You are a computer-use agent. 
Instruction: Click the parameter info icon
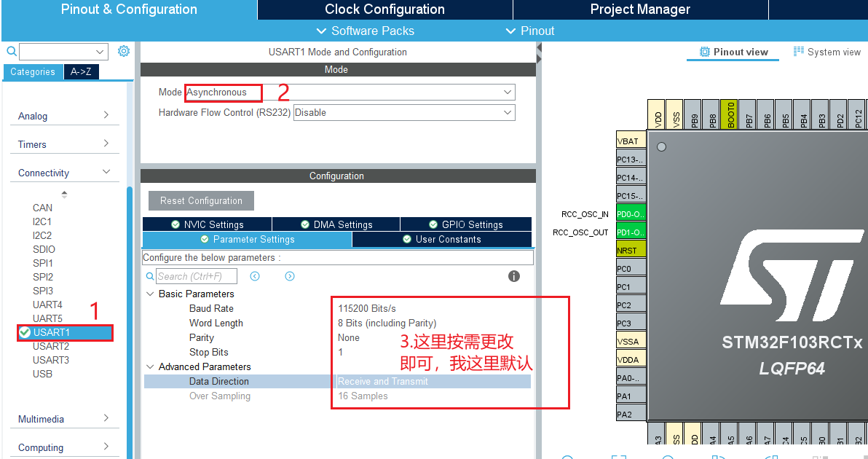point(514,276)
